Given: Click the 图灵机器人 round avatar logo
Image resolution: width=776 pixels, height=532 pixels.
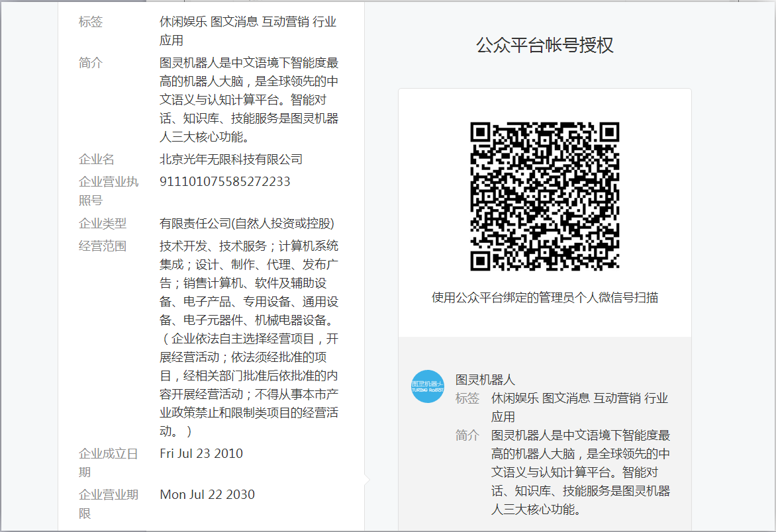Looking at the screenshot, I should 428,386.
